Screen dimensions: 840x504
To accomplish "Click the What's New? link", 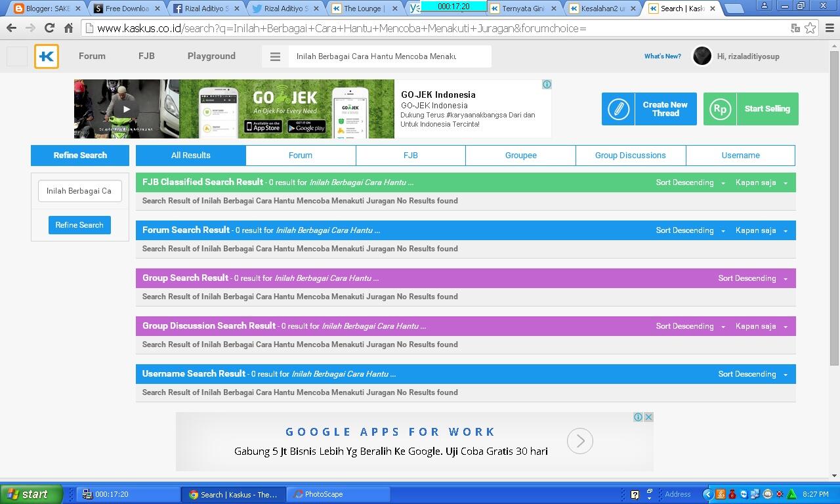I will (x=663, y=56).
